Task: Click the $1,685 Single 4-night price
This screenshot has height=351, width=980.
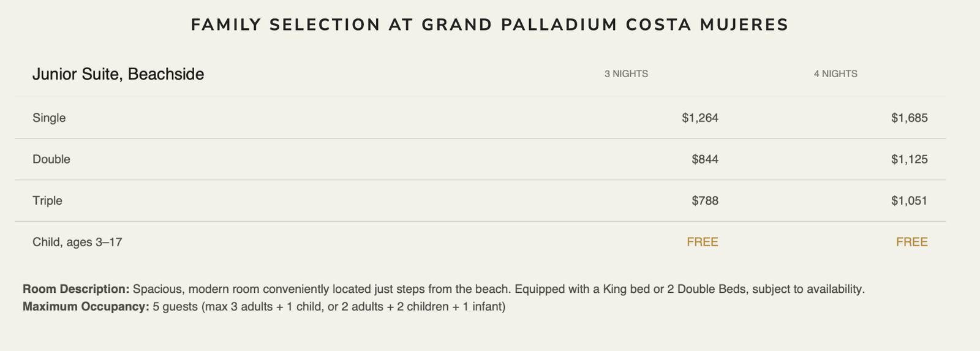Action: coord(910,118)
